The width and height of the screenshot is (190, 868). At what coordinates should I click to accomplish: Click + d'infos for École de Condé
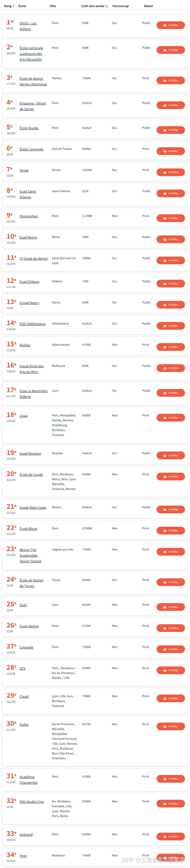171,476
